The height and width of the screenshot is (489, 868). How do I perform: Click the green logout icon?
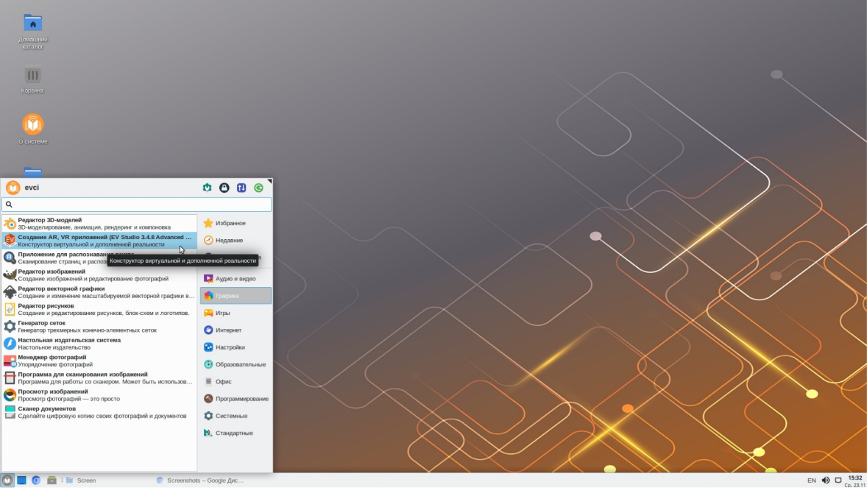(258, 188)
